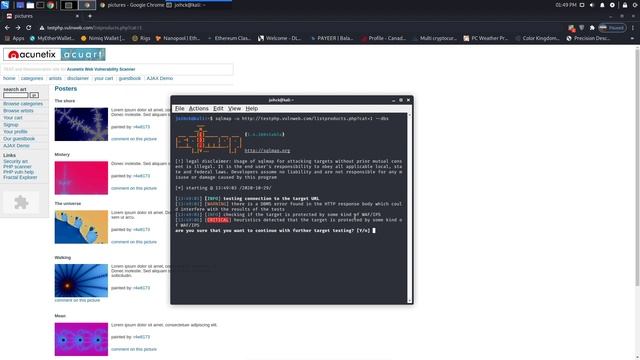Click the log out icon in the panel
This screenshot has height=360, width=640.
(x=635, y=5)
